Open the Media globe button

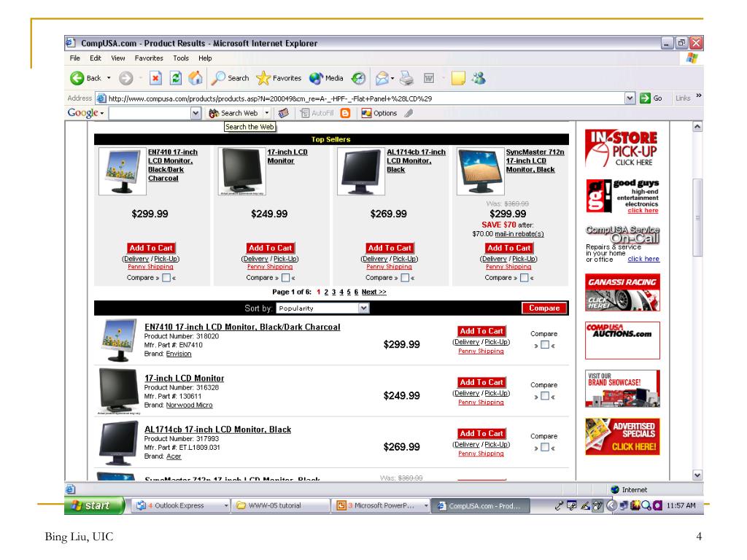pos(326,78)
